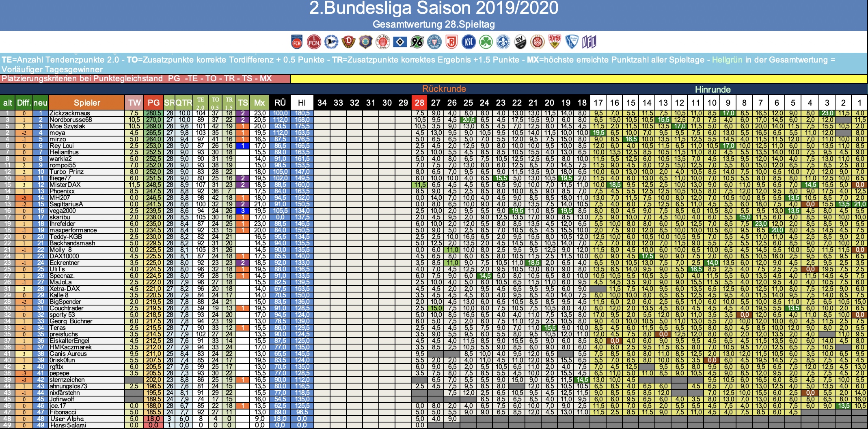868x429 pixels.
Task: Click the 'HI' column header
Action: point(302,103)
